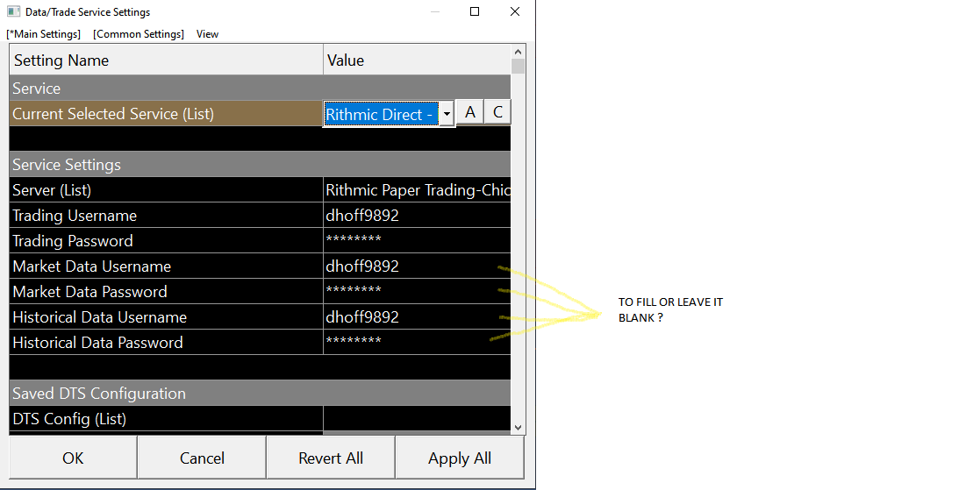Click the scrollbar down arrow
The width and height of the screenshot is (980, 490).
click(518, 427)
